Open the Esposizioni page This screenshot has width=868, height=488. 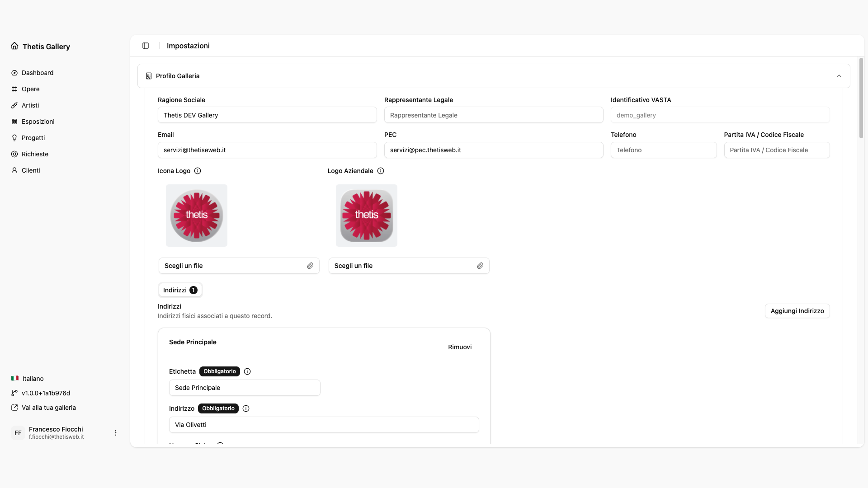tap(65, 122)
